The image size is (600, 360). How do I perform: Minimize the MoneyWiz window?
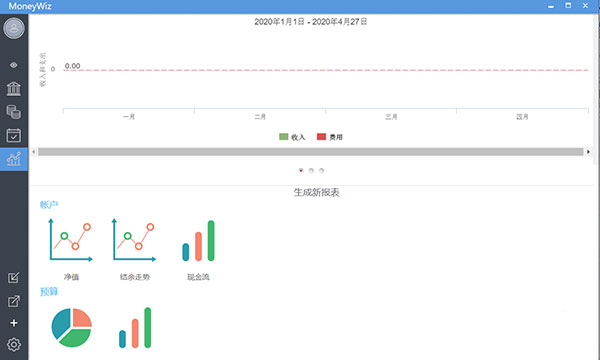[551, 6]
